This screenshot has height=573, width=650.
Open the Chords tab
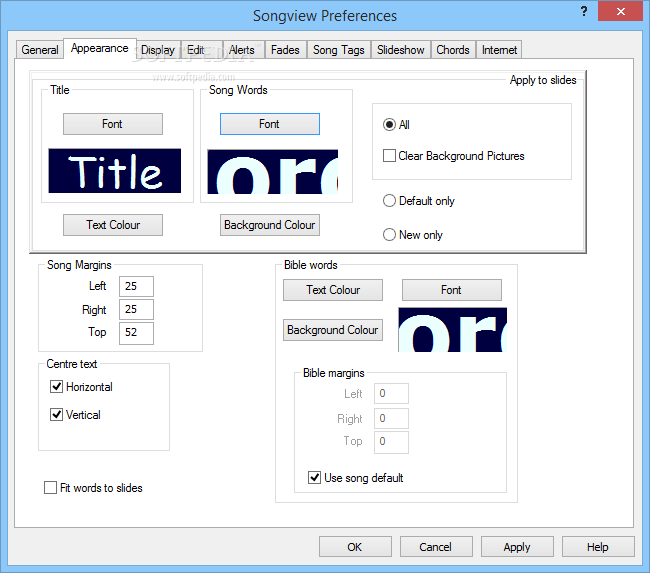pos(453,50)
